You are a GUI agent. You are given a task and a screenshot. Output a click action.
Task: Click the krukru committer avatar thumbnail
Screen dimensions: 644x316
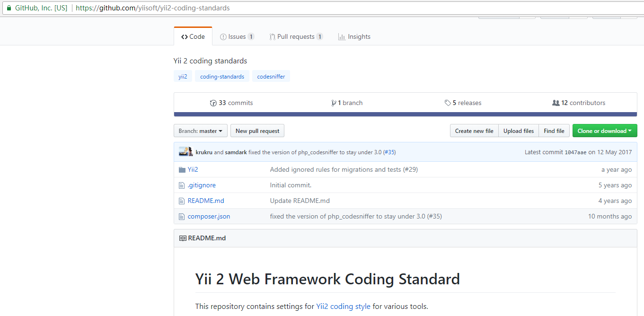[x=185, y=152]
